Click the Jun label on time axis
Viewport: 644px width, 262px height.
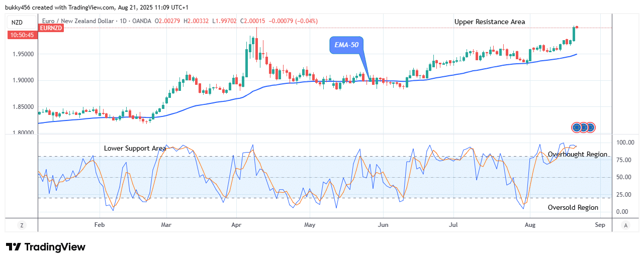pos(384,225)
